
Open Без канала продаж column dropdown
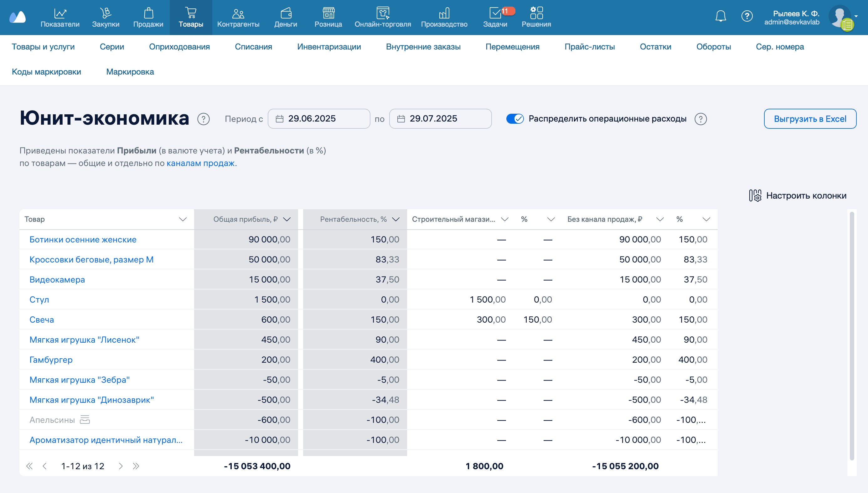659,220
